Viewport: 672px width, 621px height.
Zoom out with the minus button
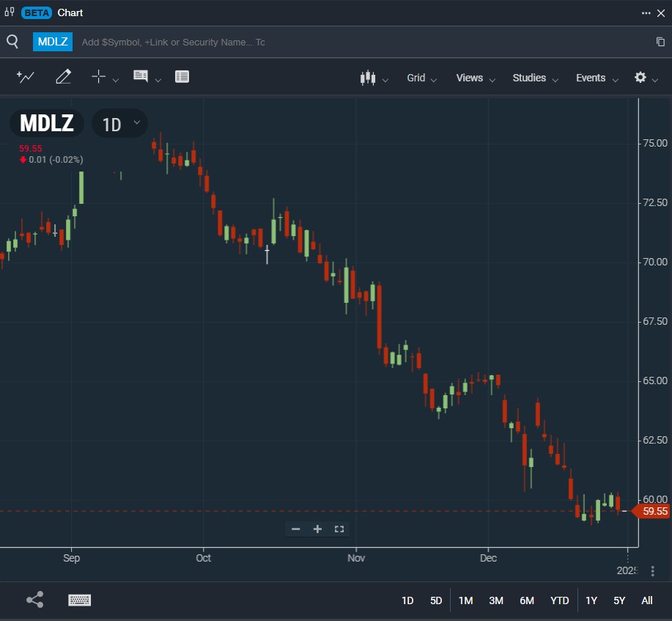(296, 529)
